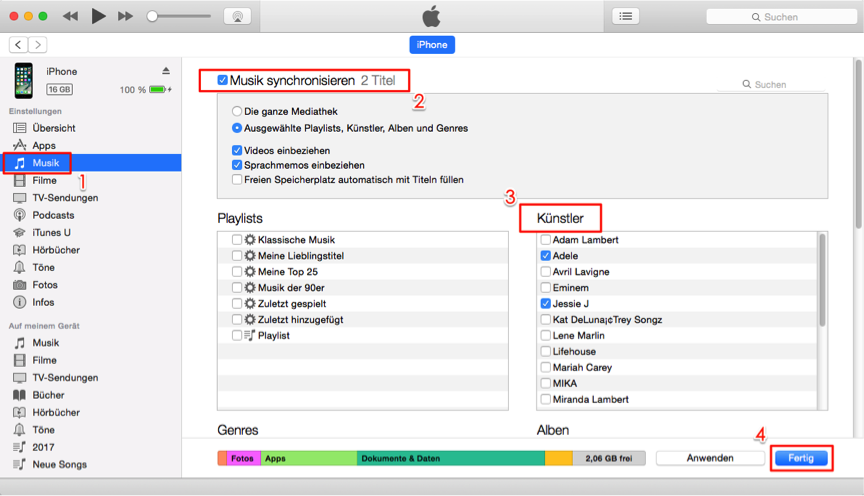Skip to the next track

pos(125,16)
